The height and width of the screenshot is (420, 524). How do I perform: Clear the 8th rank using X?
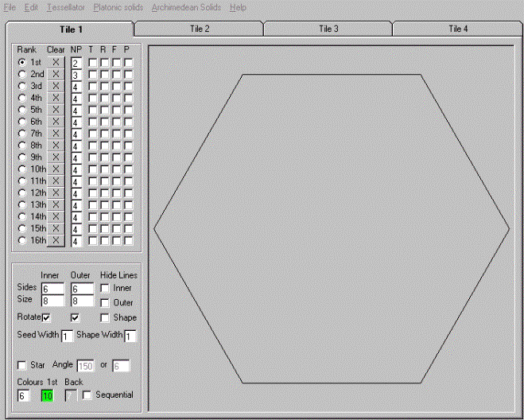click(x=56, y=146)
